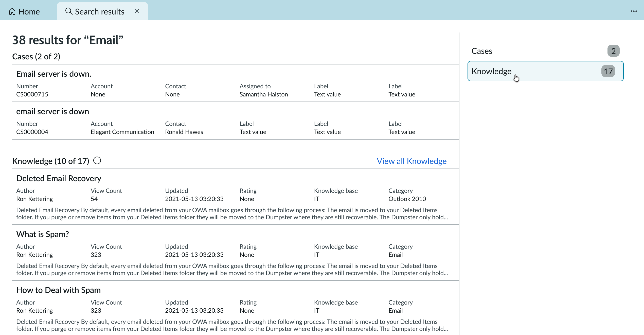Open case 'email server is down'
Viewport: 644px width, 335px height.
(x=53, y=111)
